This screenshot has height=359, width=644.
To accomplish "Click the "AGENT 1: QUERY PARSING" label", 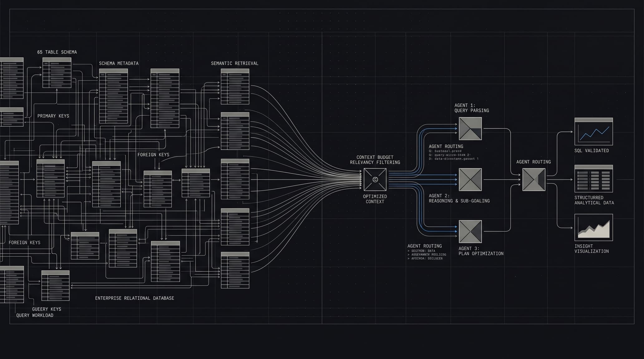I will tap(472, 108).
